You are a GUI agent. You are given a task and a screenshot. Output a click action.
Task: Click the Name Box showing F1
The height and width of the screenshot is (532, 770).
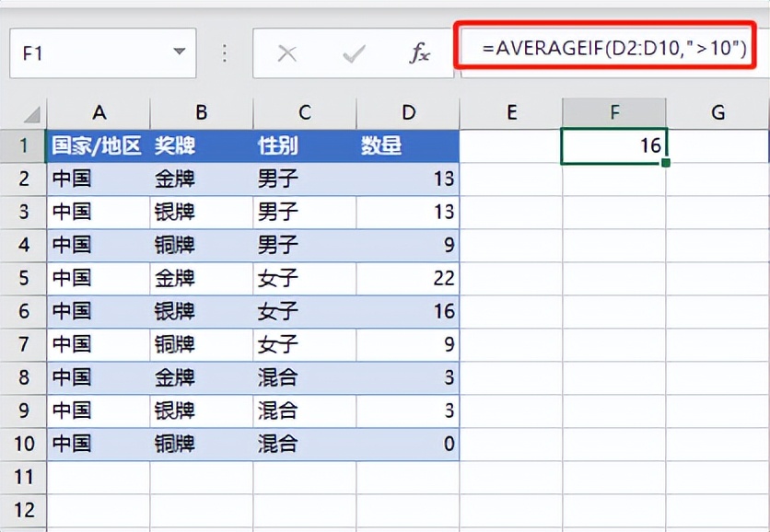pos(102,53)
